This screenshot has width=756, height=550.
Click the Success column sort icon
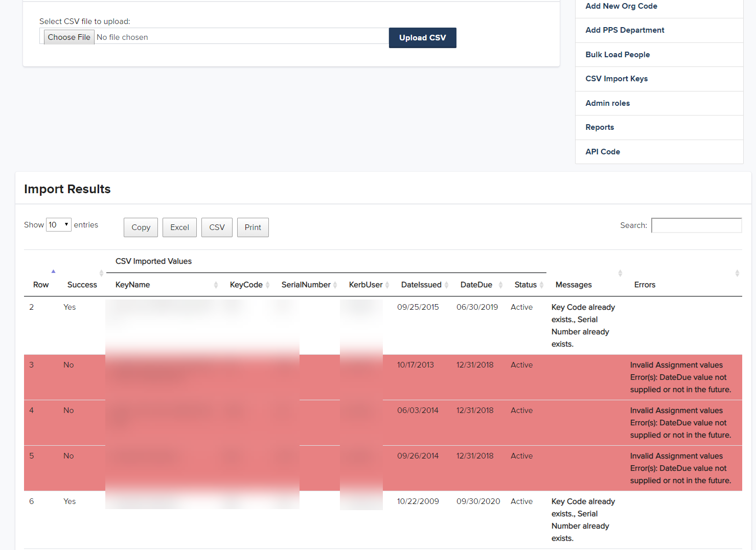tap(101, 273)
